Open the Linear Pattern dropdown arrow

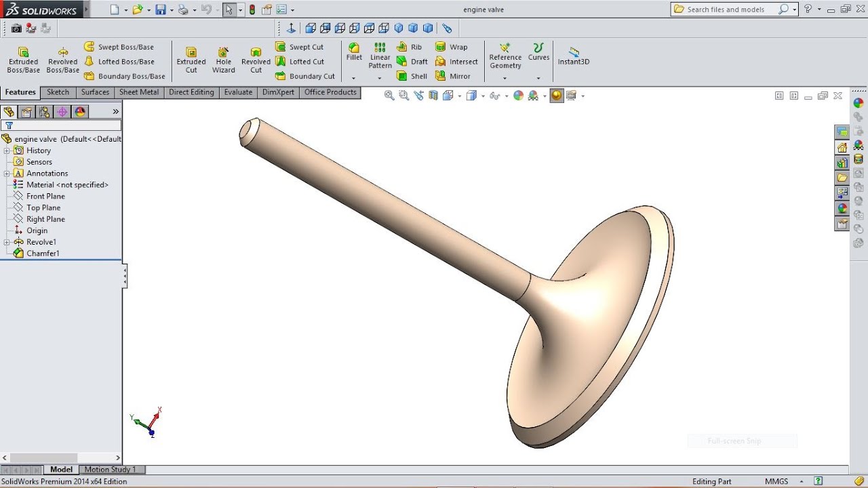click(x=380, y=78)
